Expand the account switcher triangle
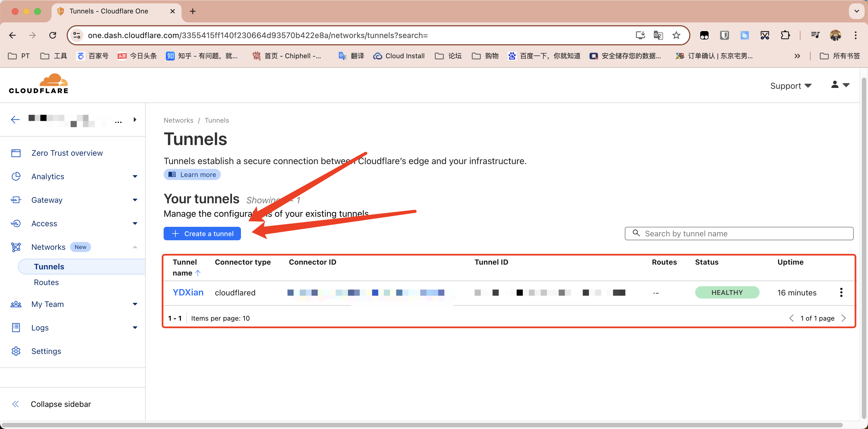The height and width of the screenshot is (429, 868). [x=135, y=120]
